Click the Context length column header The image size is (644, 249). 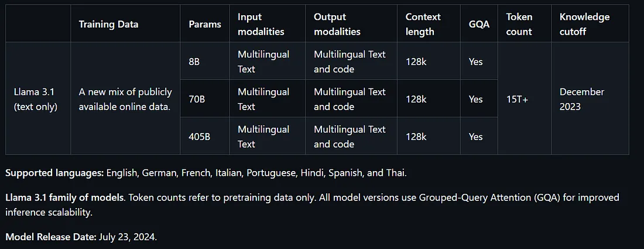coord(429,24)
